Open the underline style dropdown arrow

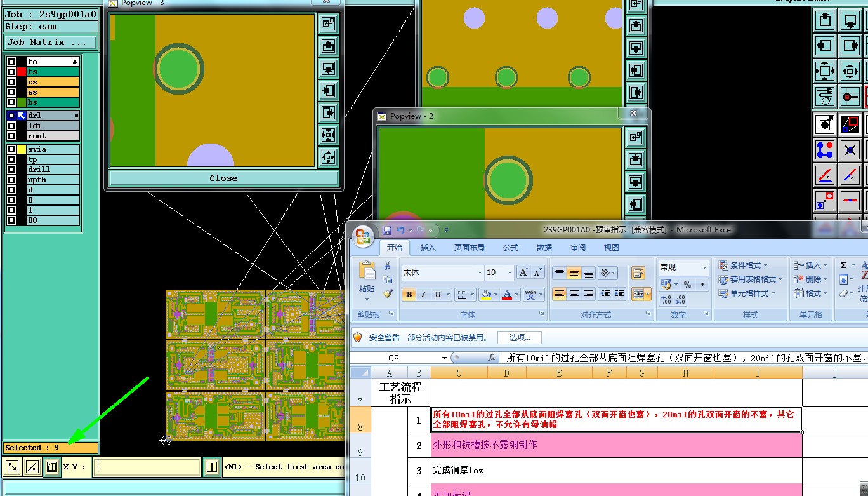pos(447,295)
